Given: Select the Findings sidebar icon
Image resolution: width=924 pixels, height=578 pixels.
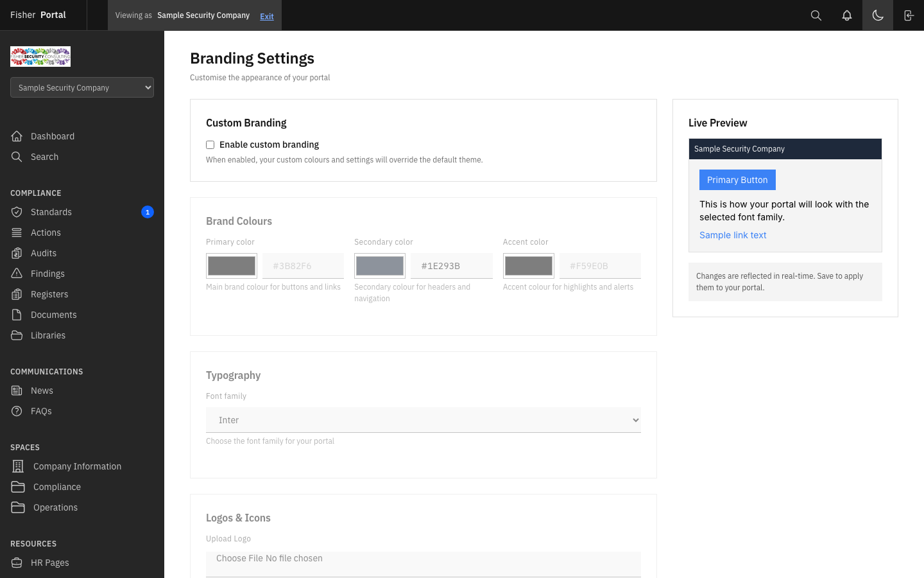Looking at the screenshot, I should (x=17, y=273).
